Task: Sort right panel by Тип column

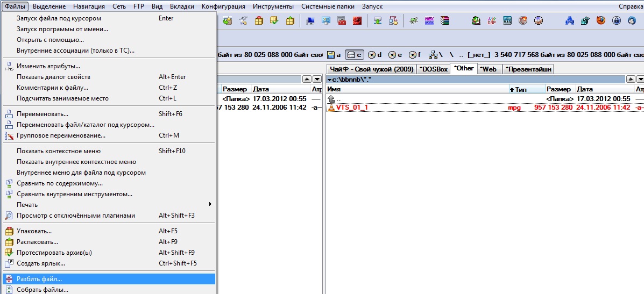Action: point(527,89)
